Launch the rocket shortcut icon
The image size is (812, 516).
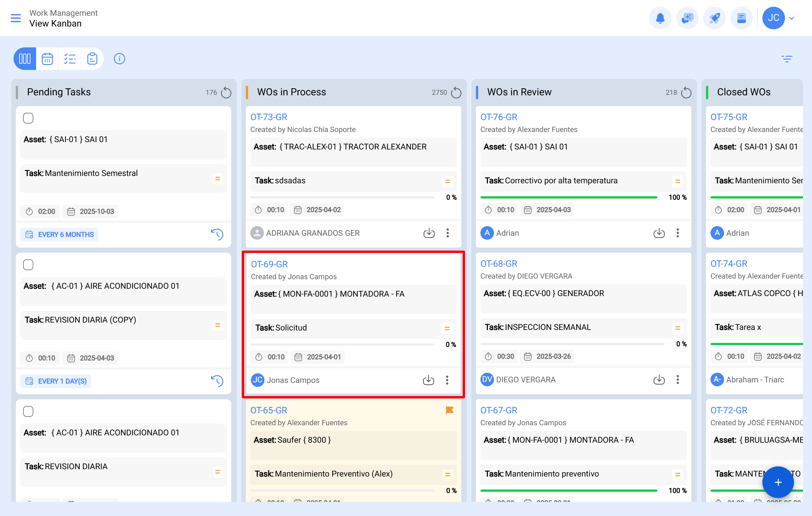(714, 18)
